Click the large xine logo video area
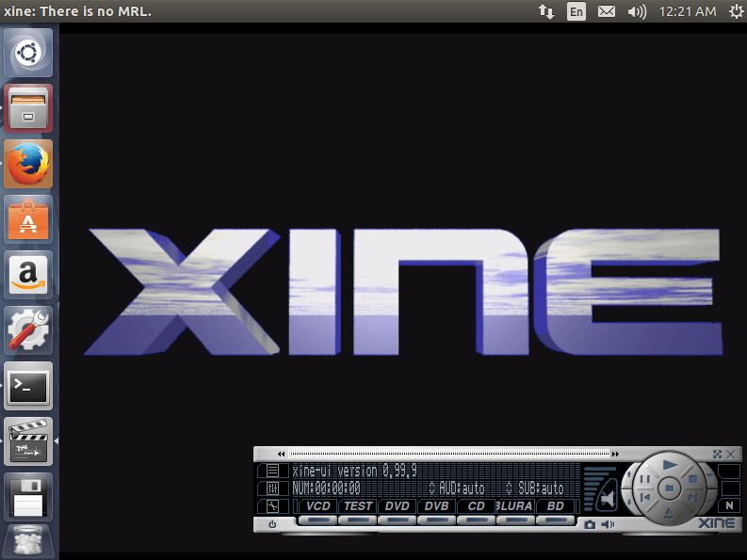747x560 pixels. tap(403, 292)
